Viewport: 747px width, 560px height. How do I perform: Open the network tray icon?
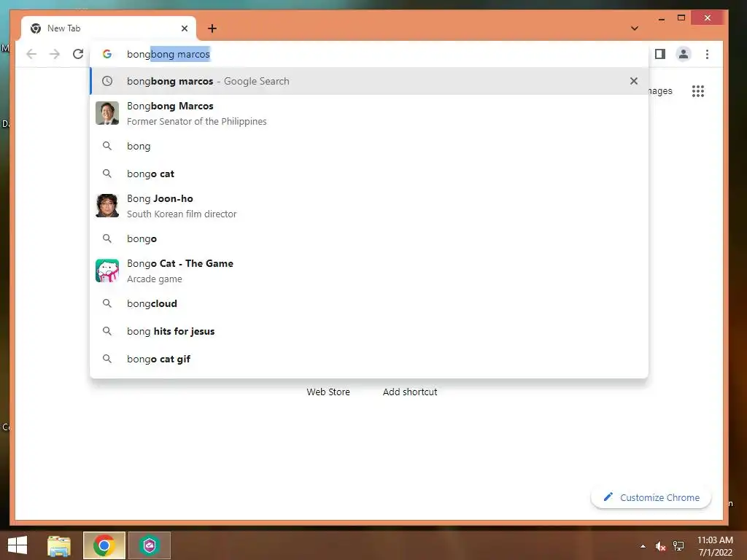point(678,546)
